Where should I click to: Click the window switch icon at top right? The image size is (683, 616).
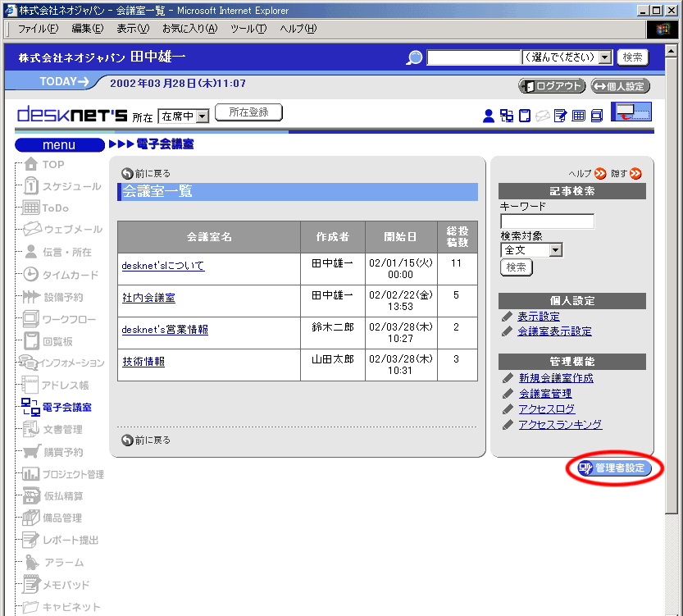(x=631, y=112)
